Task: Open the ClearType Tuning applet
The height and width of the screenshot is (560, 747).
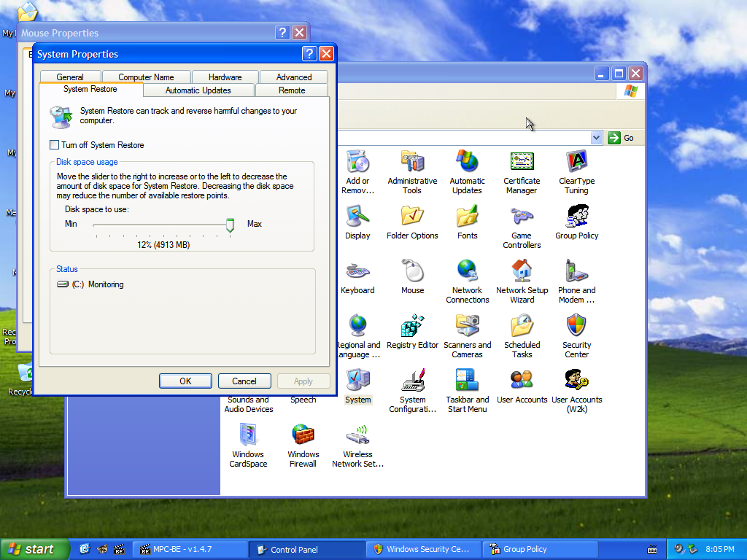Action: 576,163
